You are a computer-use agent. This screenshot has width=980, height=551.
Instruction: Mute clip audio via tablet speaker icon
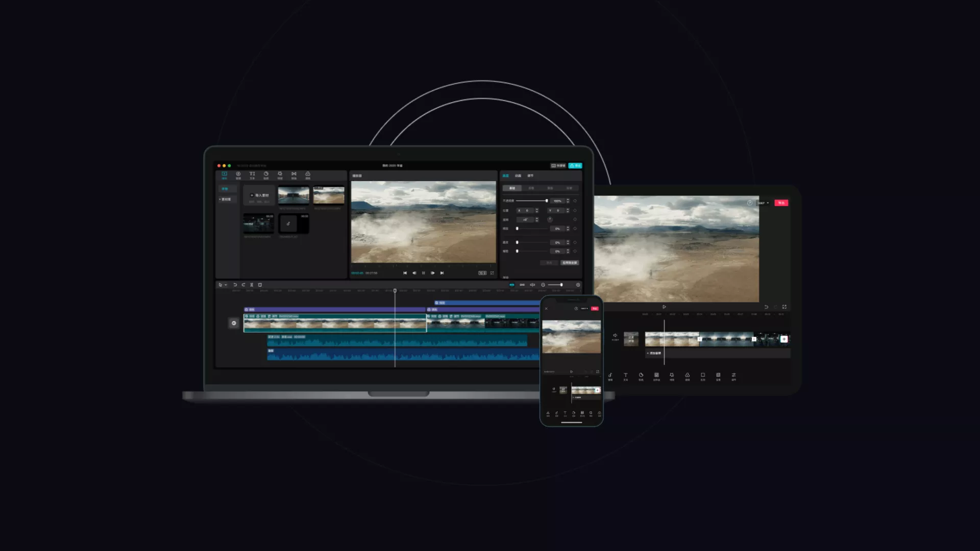coord(615,336)
